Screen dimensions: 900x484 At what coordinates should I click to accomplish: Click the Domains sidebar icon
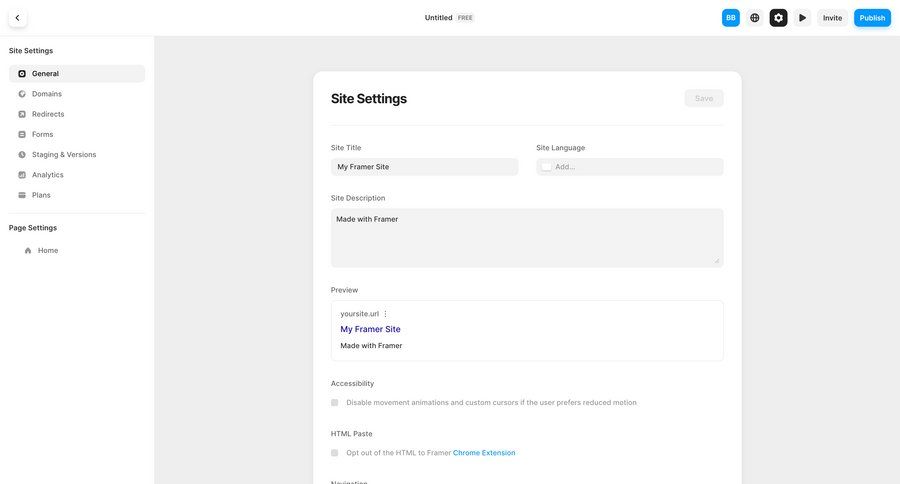coord(22,94)
